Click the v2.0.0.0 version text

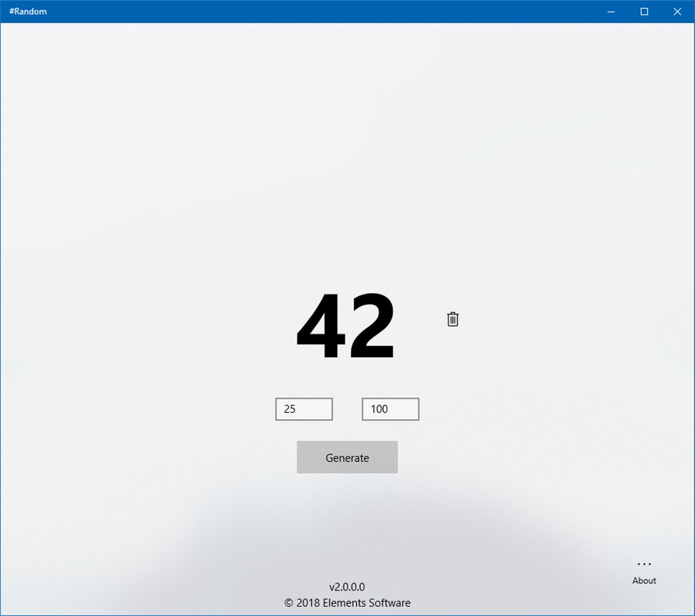click(x=347, y=586)
